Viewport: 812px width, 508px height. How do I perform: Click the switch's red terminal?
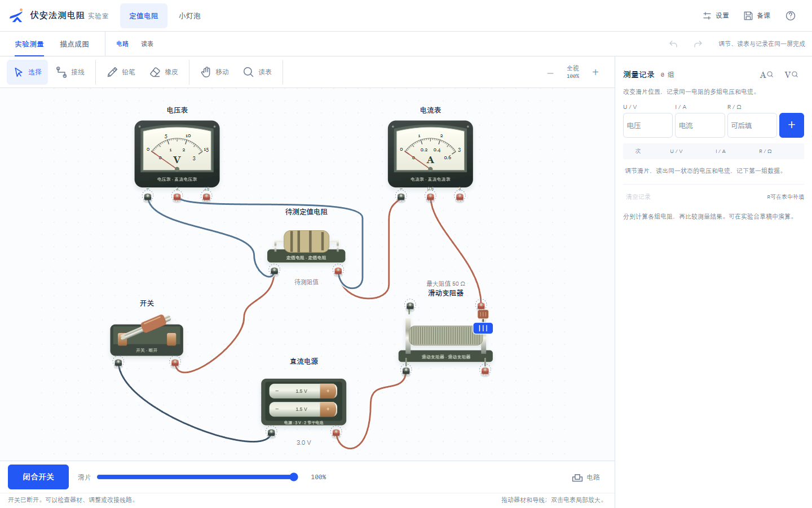pyautogui.click(x=175, y=363)
